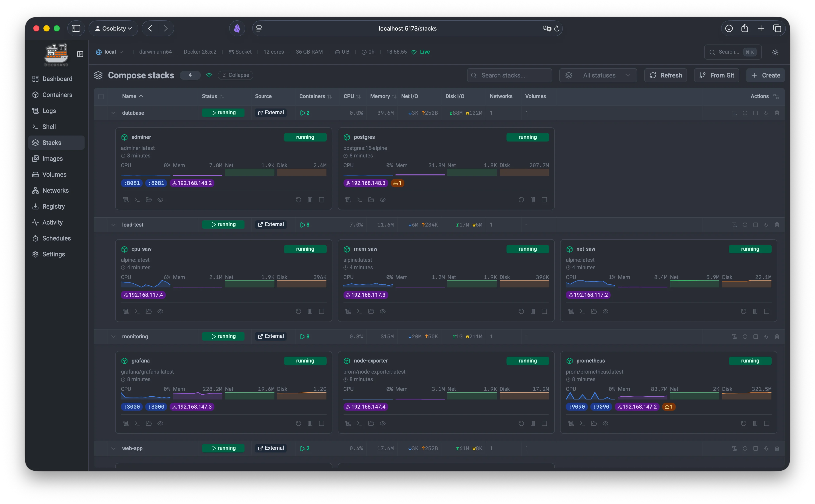Collapse the load-test stack row
Screen dimensions: 815x504
coord(113,225)
